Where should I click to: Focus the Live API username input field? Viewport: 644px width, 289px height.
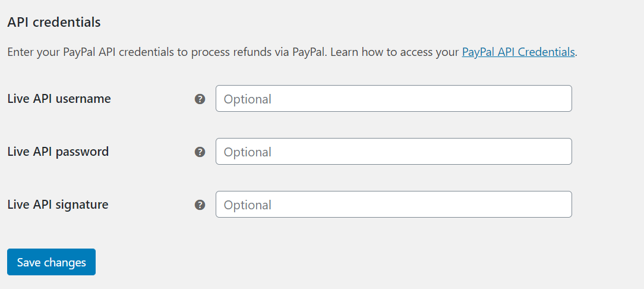393,99
